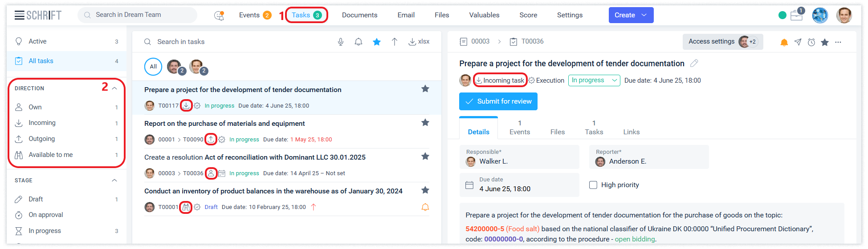This screenshot has height=249, width=868.
Task: Open the In progress status dropdown
Action: [x=594, y=80]
